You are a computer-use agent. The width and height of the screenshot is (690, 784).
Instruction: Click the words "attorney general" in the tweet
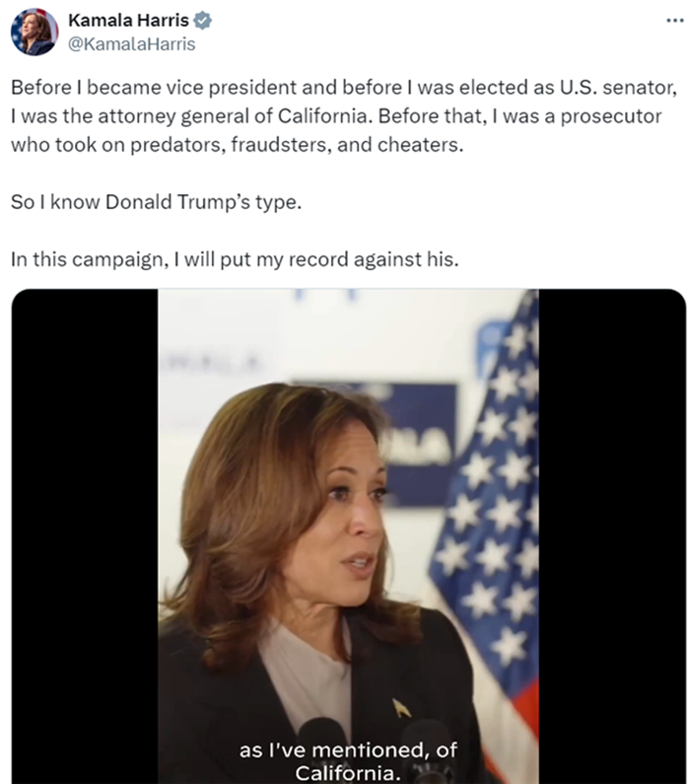pos(173,116)
